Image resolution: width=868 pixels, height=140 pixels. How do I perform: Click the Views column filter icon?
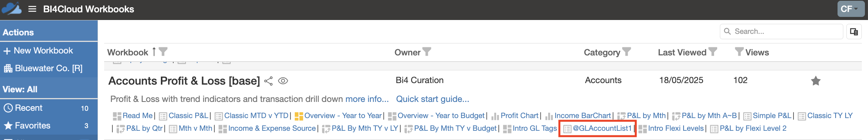click(x=739, y=52)
